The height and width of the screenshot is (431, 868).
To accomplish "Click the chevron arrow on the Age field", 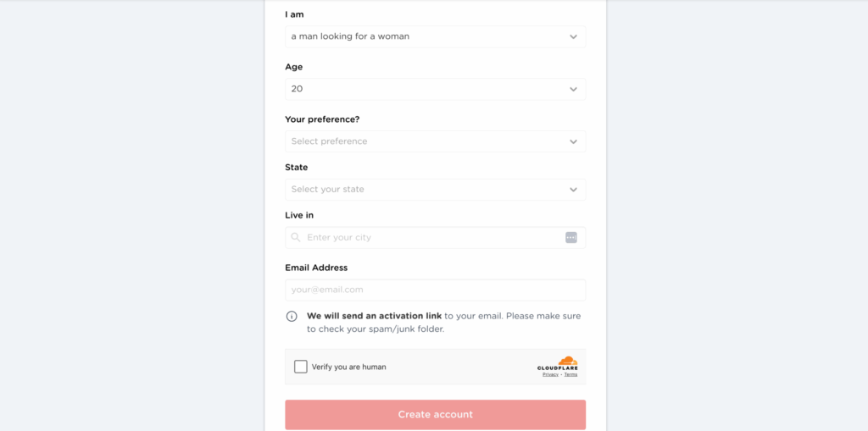I will click(x=574, y=89).
